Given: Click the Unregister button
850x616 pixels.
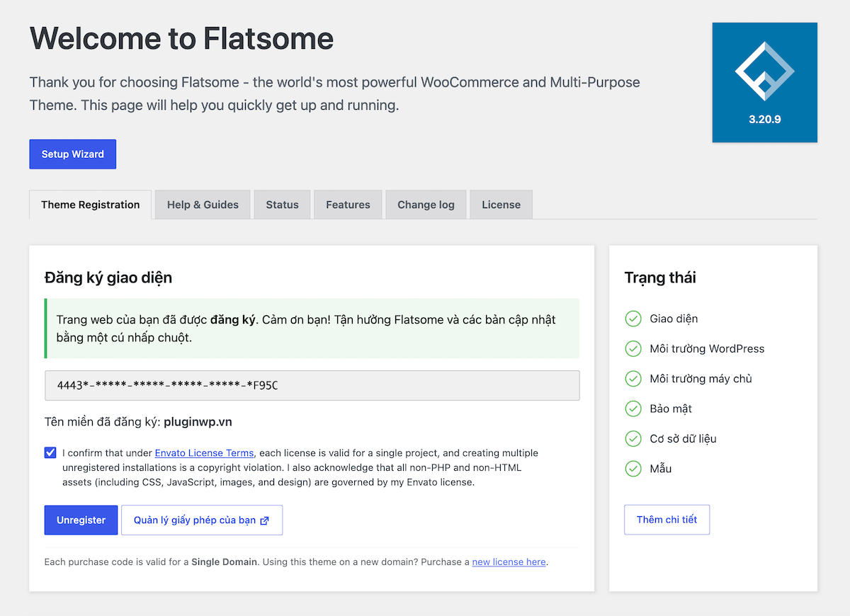Looking at the screenshot, I should coord(81,520).
